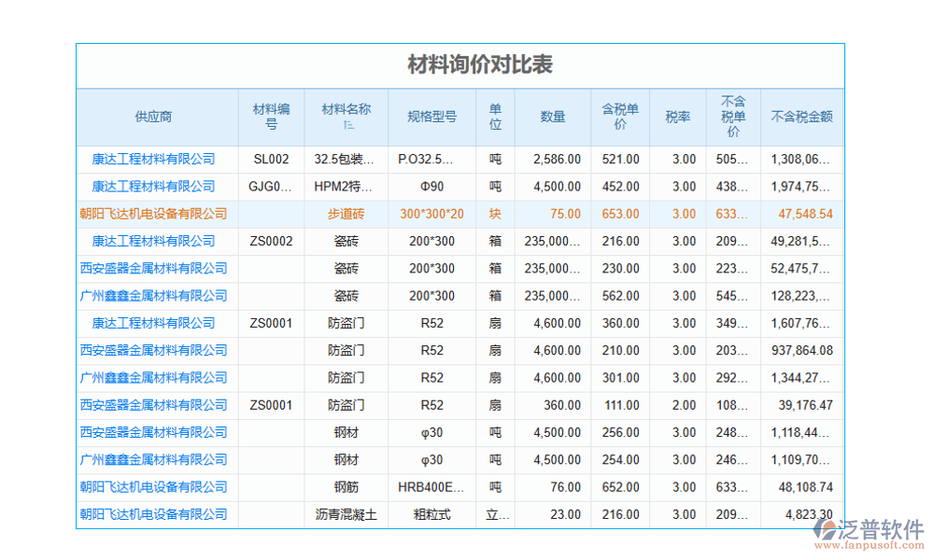934x560 pixels.
Task: Click material code SL002 cell
Action: (x=272, y=159)
